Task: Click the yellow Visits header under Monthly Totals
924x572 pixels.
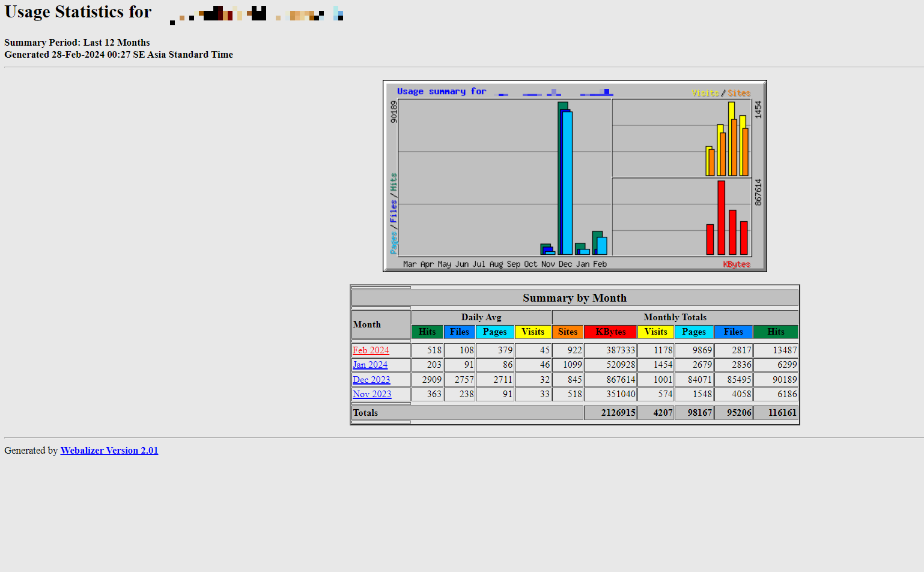Action: click(x=656, y=332)
